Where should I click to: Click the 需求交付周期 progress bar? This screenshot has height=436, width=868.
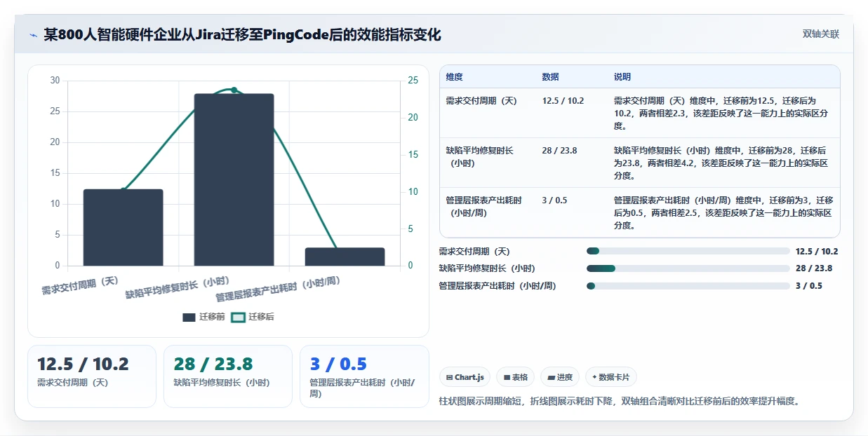pos(688,251)
